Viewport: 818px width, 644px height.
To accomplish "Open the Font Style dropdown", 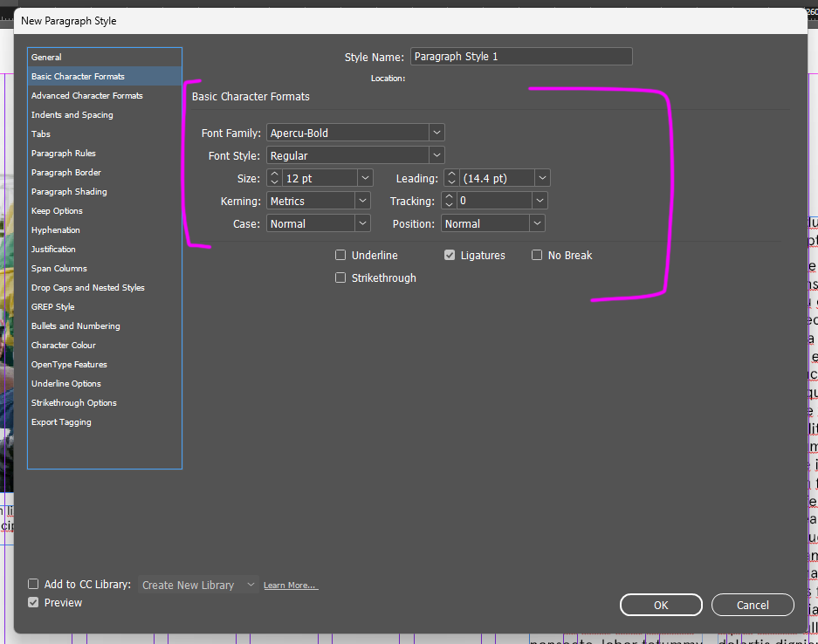I will pos(436,154).
